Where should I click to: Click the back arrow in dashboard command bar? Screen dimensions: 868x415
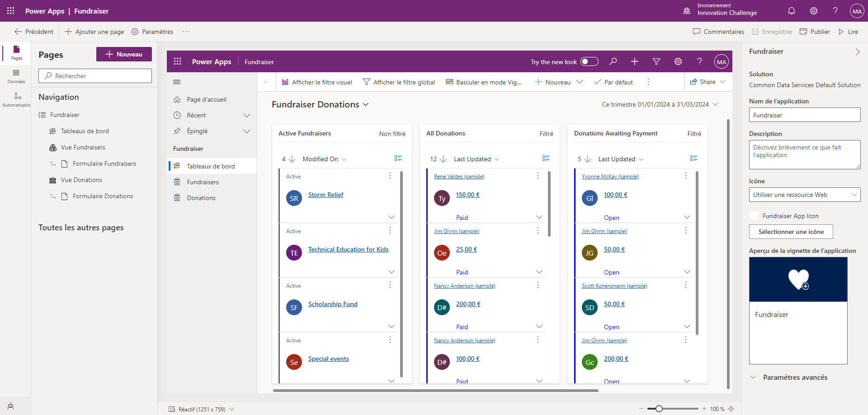(266, 82)
